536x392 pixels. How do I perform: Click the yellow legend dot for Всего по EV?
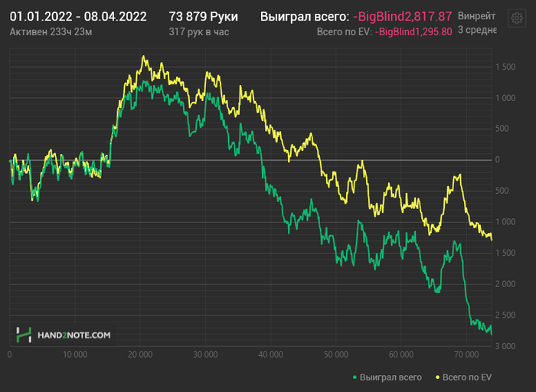(437, 377)
